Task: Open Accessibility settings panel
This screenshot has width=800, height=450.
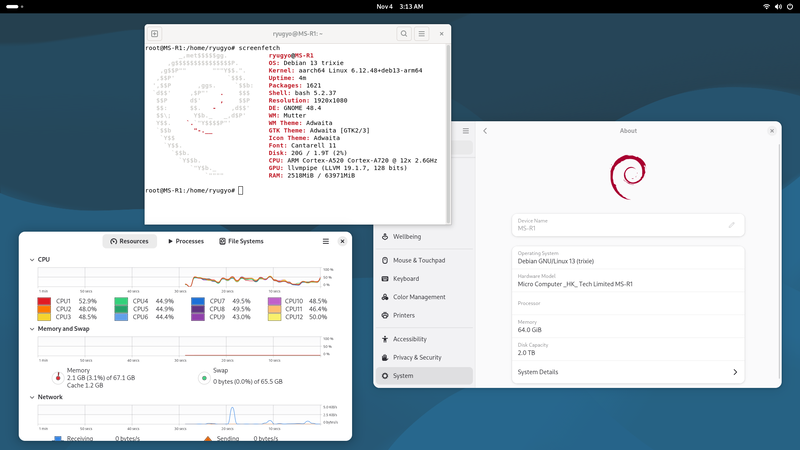Action: (424, 339)
